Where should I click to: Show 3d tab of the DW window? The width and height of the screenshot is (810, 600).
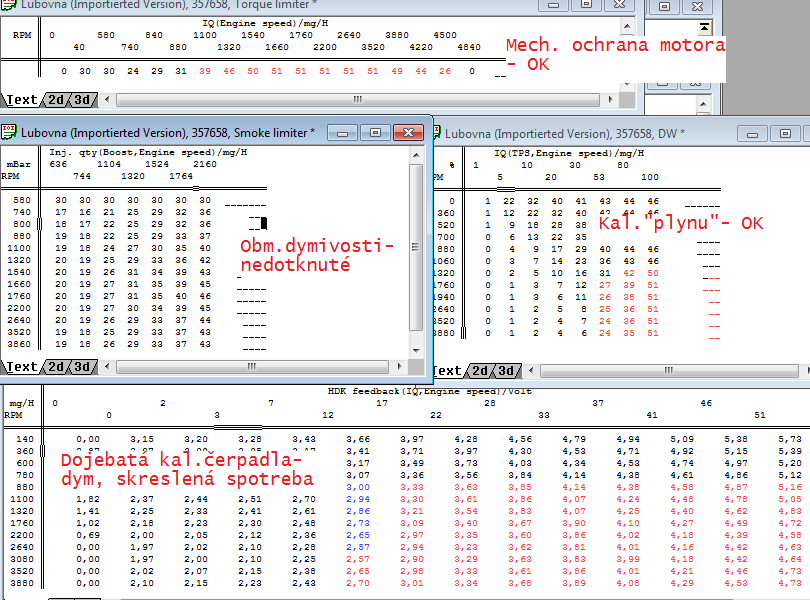507,371
